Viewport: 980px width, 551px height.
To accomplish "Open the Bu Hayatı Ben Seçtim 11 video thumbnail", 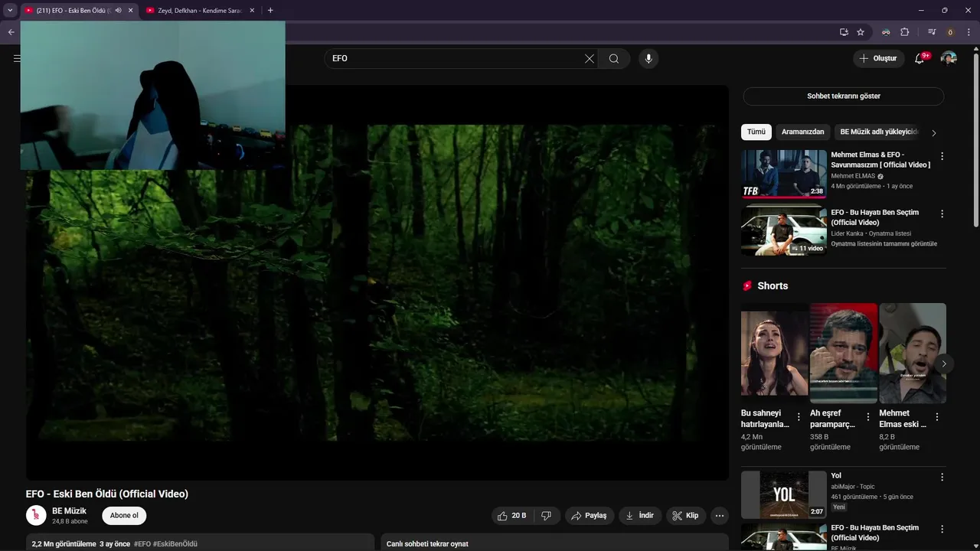I will 783,231.
